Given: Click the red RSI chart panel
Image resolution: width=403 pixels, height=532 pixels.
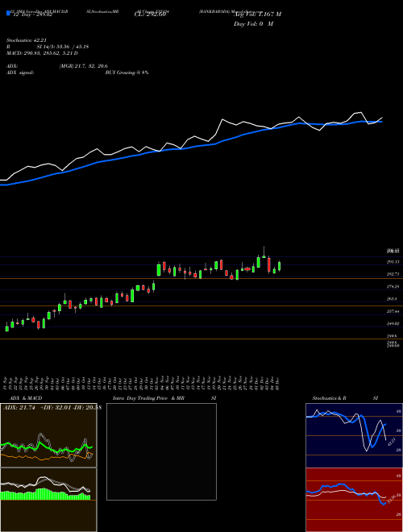Looking at the screenshot, I should [354, 500].
